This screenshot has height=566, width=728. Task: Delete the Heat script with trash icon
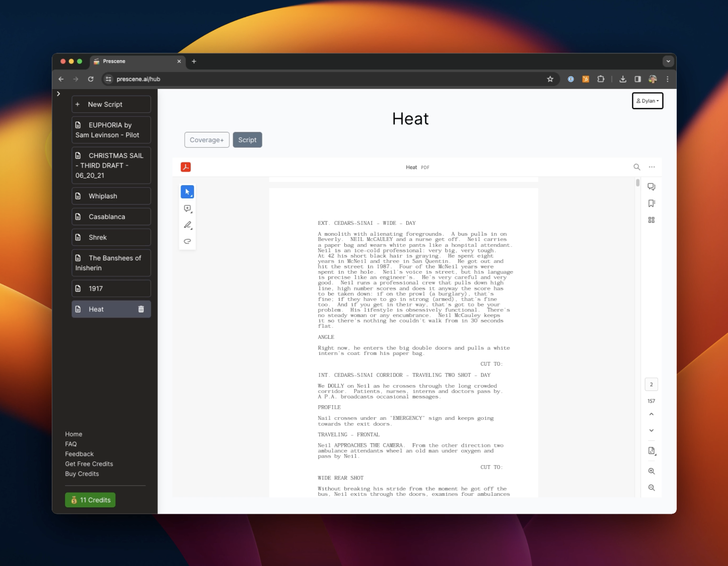(x=141, y=309)
